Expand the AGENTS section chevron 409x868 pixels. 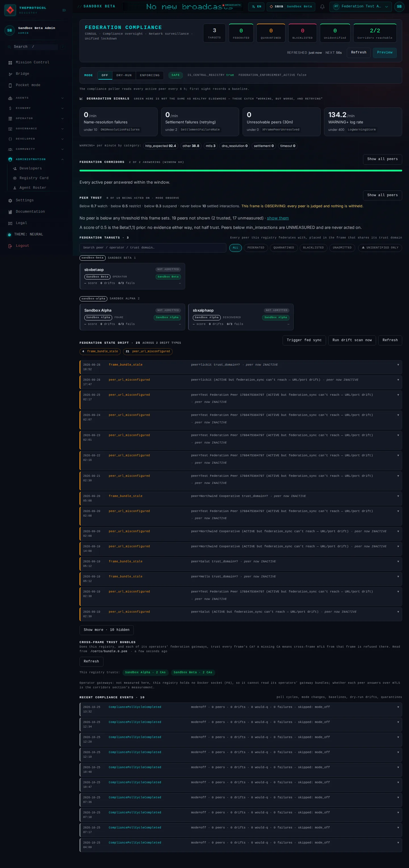(62, 98)
